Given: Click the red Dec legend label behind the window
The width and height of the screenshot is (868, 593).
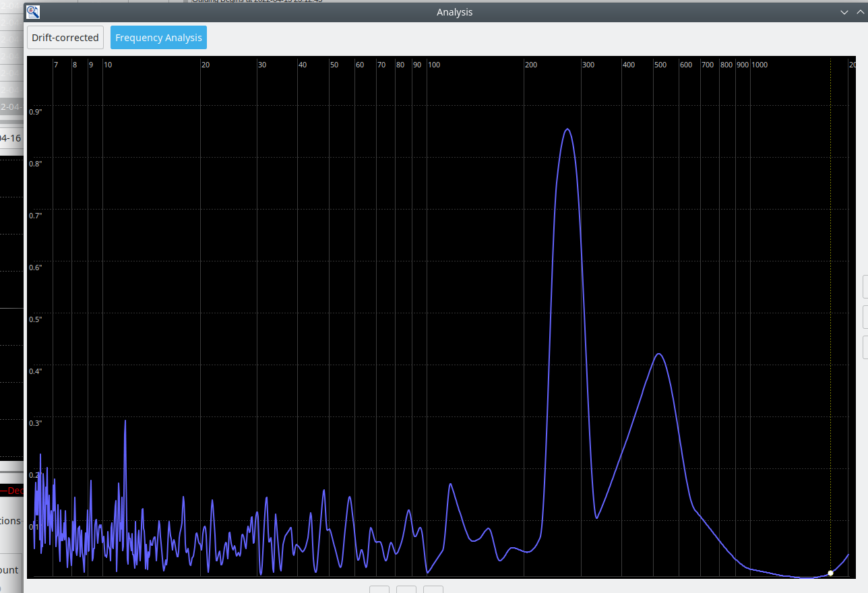Looking at the screenshot, I should pos(15,491).
